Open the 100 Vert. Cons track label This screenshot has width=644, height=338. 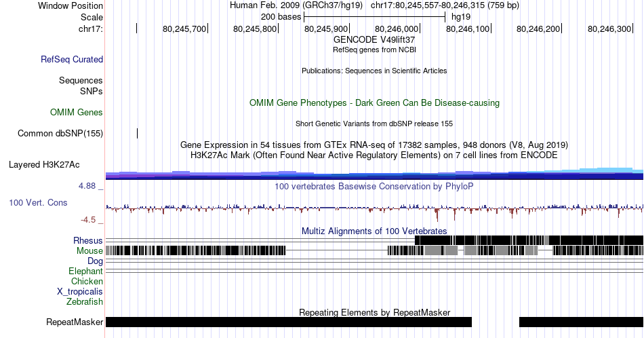click(x=38, y=202)
